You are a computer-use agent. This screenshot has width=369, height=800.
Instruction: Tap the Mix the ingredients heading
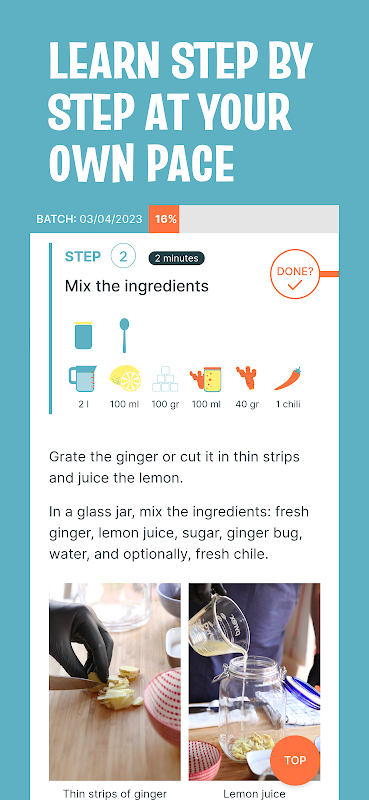click(x=137, y=286)
